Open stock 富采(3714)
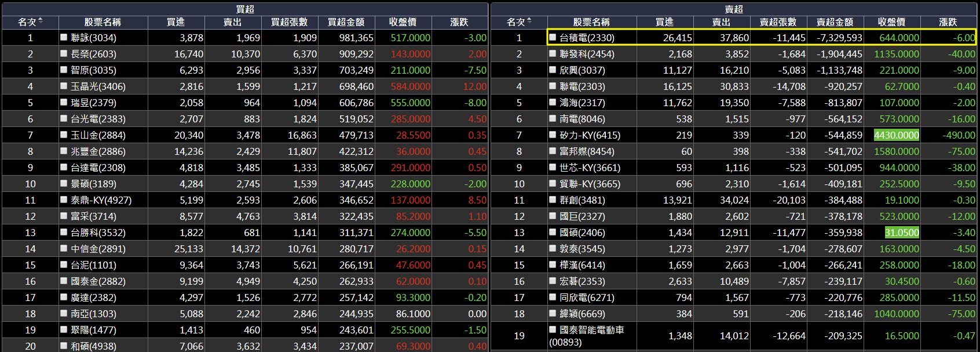Image resolution: width=980 pixels, height=352 pixels. tap(93, 216)
